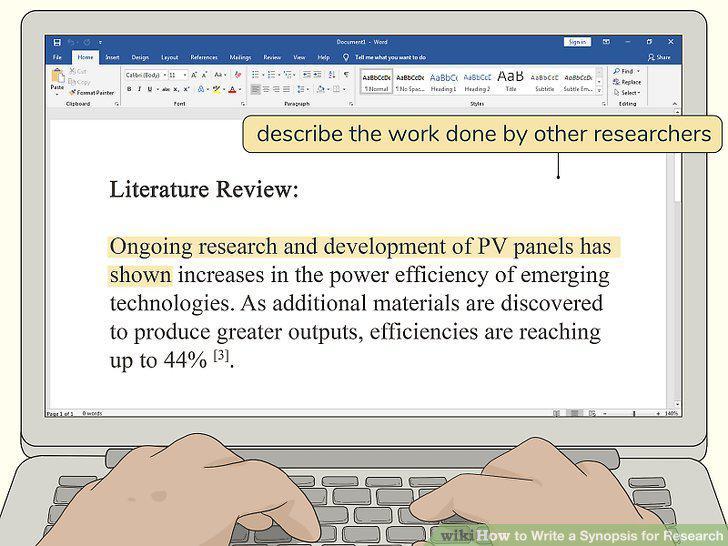Open Font dialog launcher arrow
Image resolution: width=728 pixels, height=546 pixels.
click(243, 104)
